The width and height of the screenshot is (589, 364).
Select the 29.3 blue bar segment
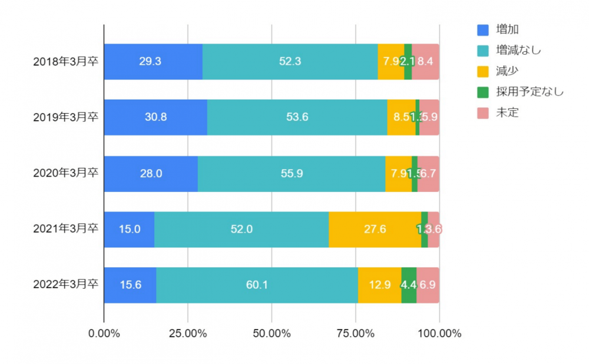click(153, 61)
